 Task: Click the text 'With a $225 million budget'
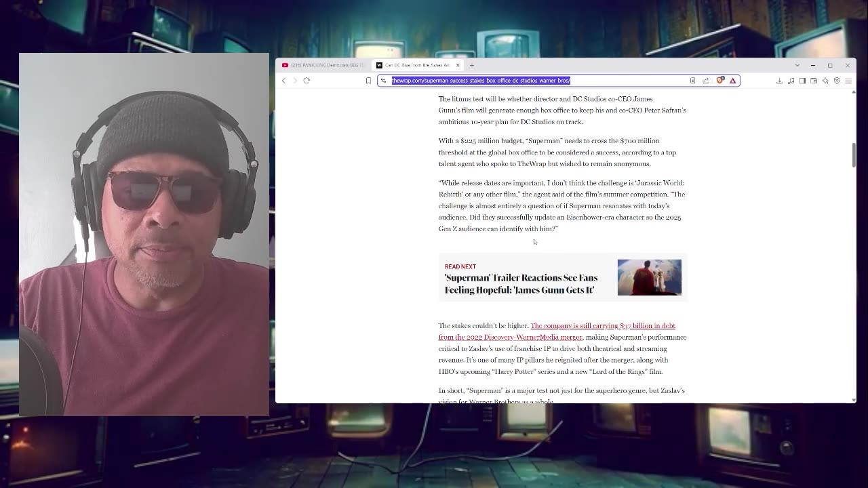[x=481, y=141]
